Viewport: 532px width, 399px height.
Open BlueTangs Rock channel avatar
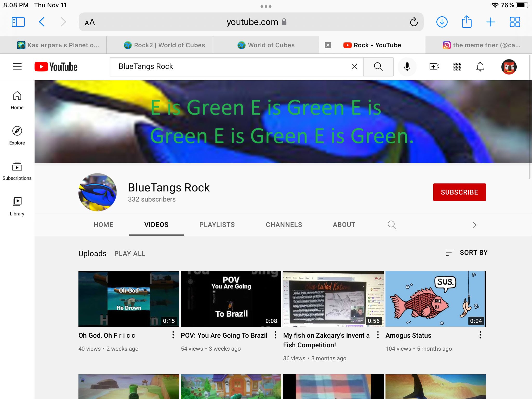click(97, 192)
